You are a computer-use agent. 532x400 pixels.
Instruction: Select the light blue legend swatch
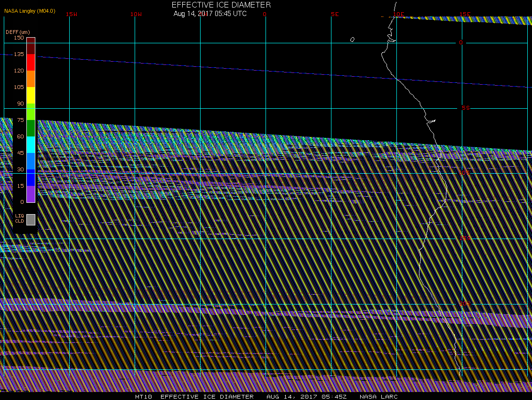[x=31, y=161]
